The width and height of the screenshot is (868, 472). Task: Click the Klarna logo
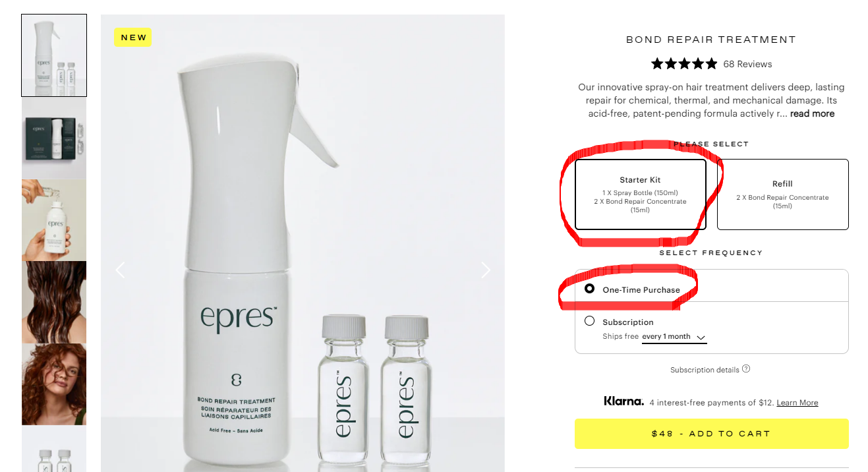(x=623, y=401)
